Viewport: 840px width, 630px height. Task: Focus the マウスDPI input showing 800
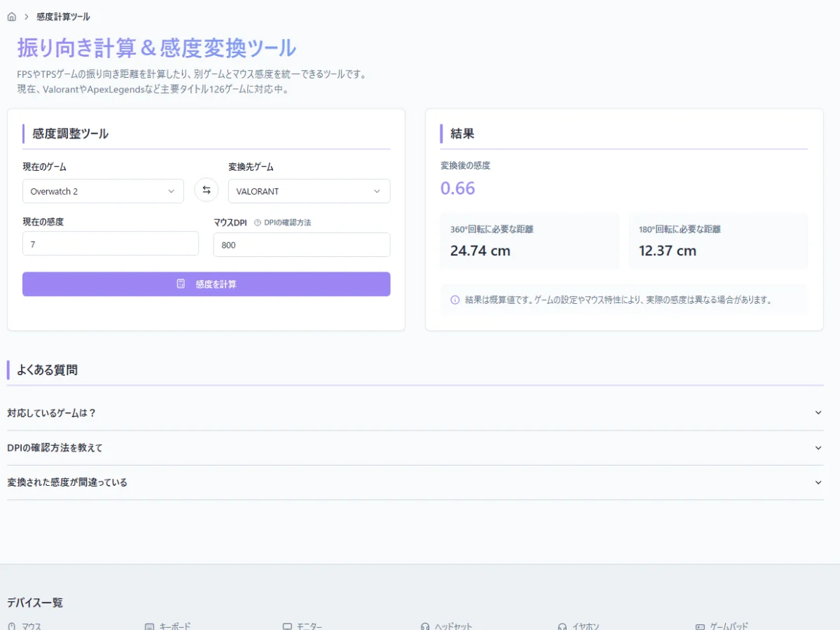point(302,245)
